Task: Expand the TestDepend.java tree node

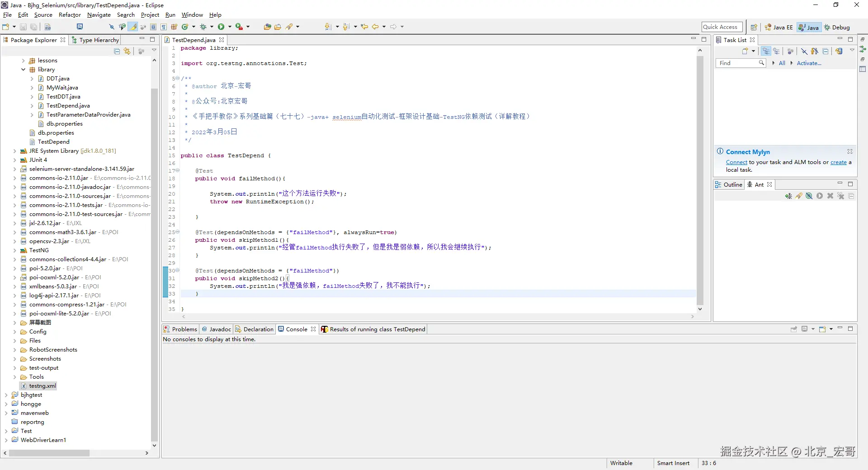Action: coord(32,106)
